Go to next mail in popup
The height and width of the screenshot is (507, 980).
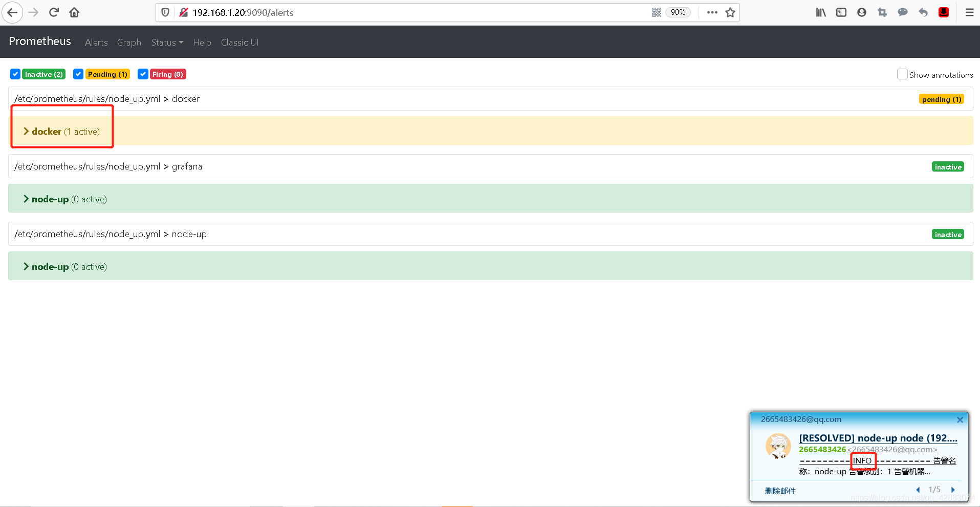[953, 490]
